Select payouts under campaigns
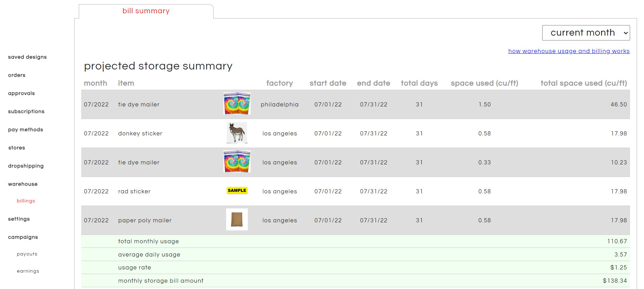The height and width of the screenshot is (289, 644). pyautogui.click(x=27, y=254)
